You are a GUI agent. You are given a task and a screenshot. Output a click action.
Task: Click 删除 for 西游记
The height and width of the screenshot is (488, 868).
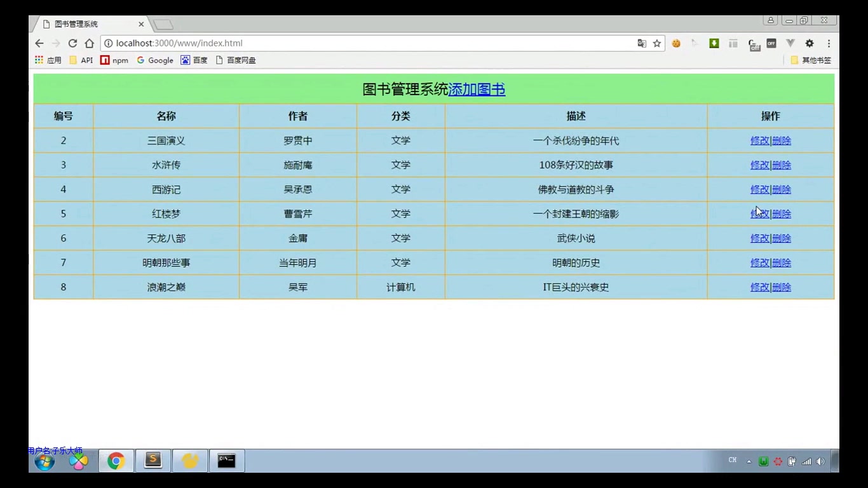pos(782,189)
